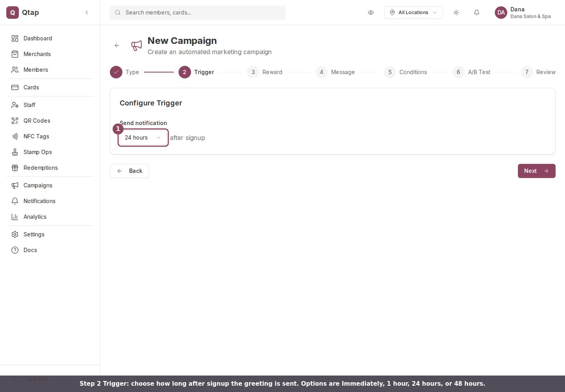565x392 pixels.
Task: Open NFC Tags page
Action: click(x=50, y=136)
